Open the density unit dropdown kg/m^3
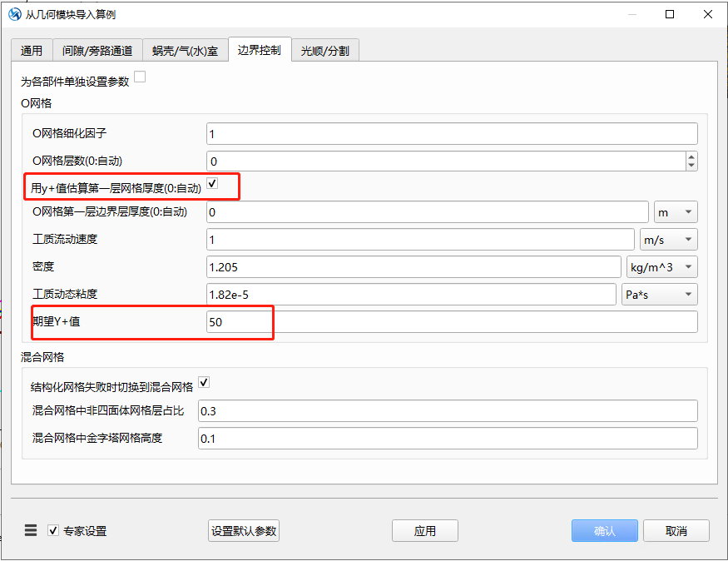728x561 pixels. point(660,266)
